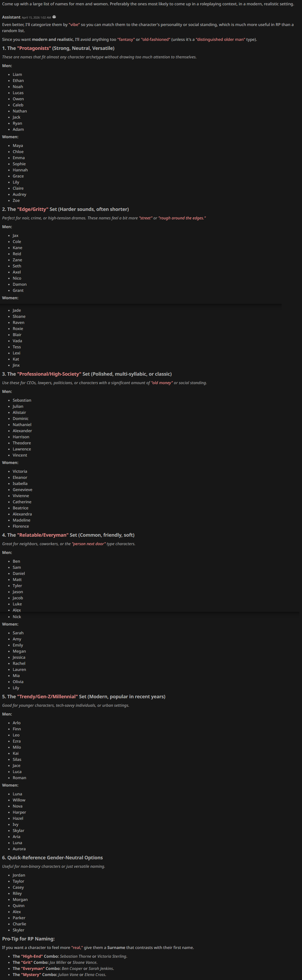
Task: Select the name 'Nick'
Action: (17, 617)
